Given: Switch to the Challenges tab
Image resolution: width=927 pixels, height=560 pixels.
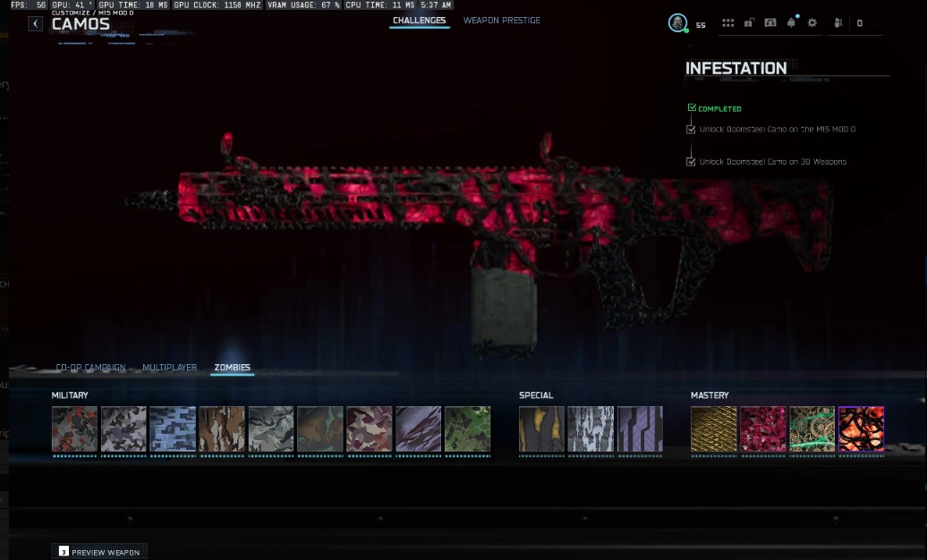Looking at the screenshot, I should point(419,21).
